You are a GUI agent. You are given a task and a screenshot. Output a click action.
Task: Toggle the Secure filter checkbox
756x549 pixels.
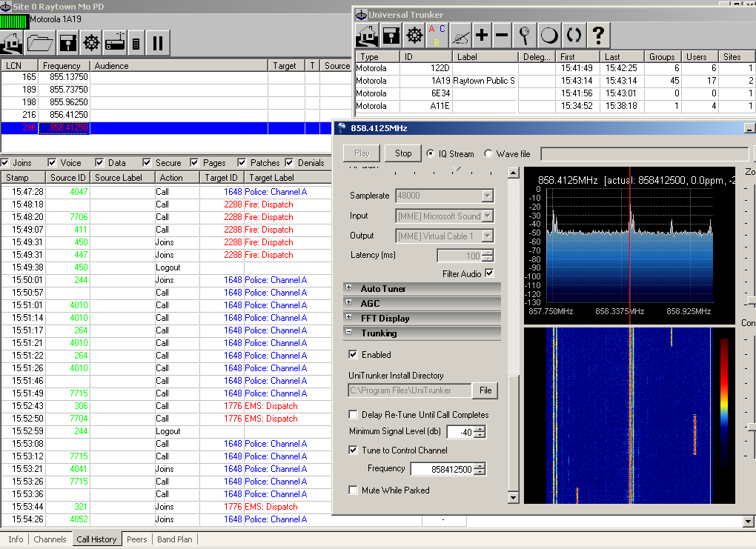click(147, 162)
